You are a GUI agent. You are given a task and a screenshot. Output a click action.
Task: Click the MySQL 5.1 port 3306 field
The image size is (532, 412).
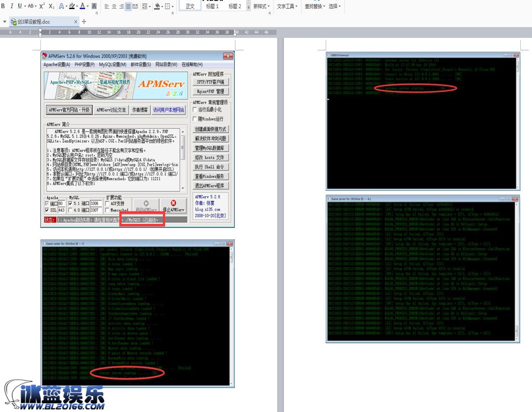pos(96,203)
